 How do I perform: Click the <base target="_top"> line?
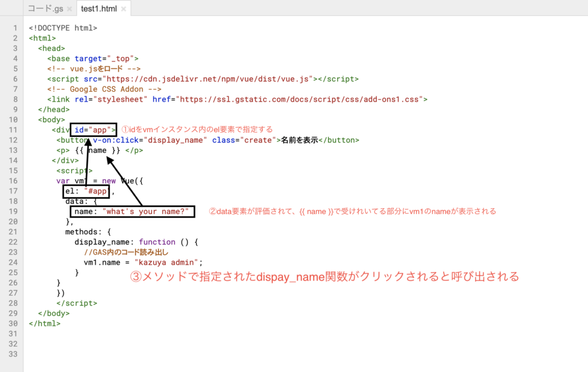93,59
